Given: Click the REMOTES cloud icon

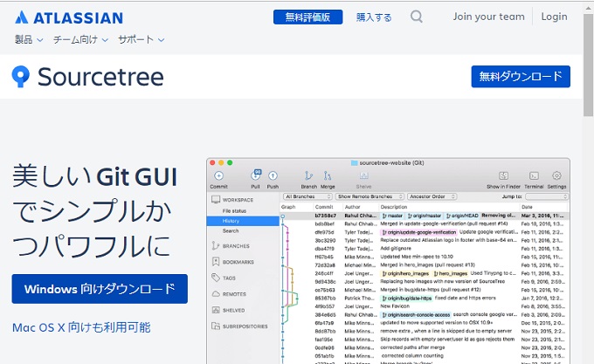Looking at the screenshot, I should tap(216, 293).
